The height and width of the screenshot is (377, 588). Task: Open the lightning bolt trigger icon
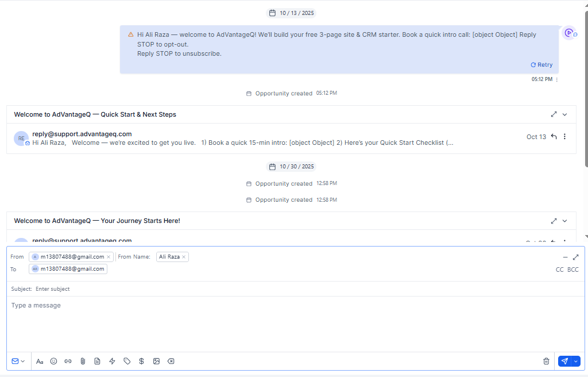[x=112, y=361]
